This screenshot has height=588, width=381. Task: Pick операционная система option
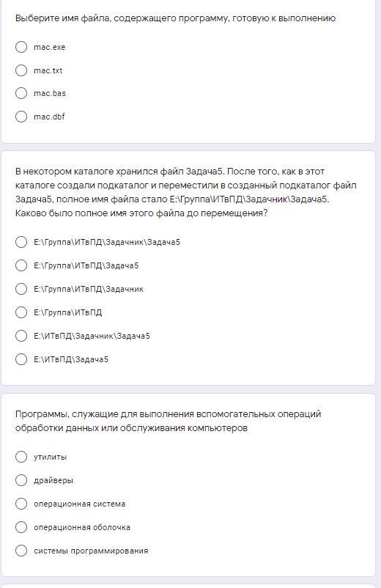click(x=21, y=504)
